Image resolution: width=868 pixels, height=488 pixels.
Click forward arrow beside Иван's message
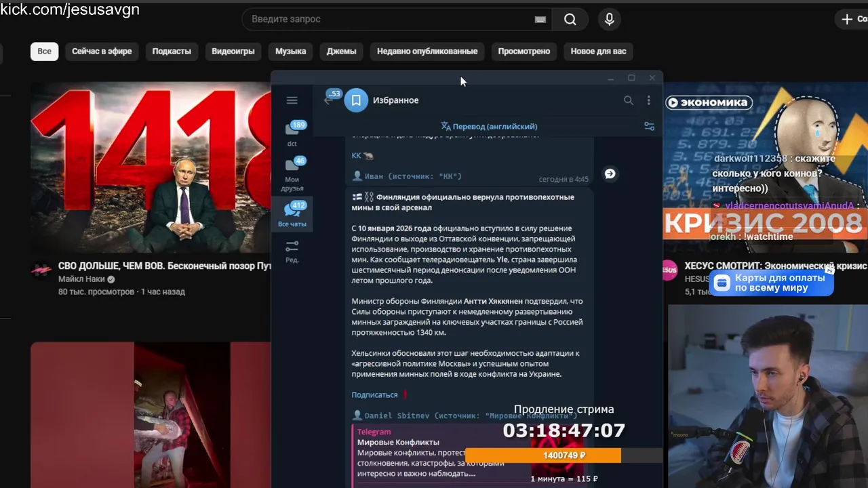point(610,174)
